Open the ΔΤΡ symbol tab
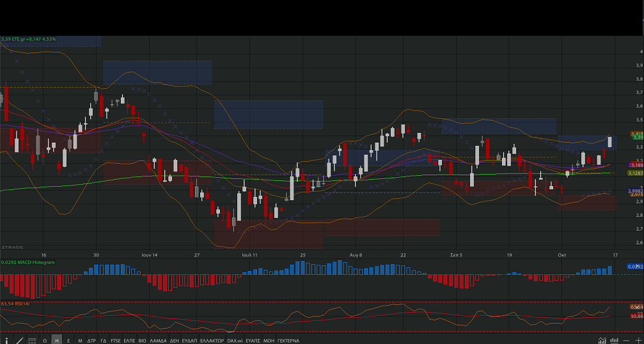 coord(91,340)
